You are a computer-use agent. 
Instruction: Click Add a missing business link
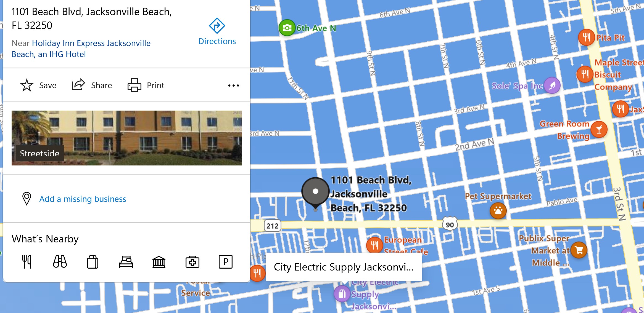83,199
